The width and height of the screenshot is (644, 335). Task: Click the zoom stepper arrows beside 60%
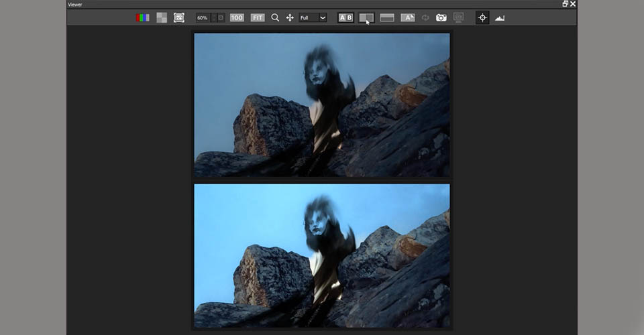pos(213,17)
